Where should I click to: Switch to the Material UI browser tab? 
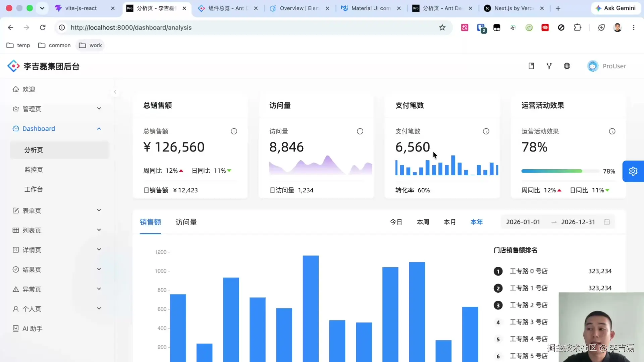click(x=371, y=8)
